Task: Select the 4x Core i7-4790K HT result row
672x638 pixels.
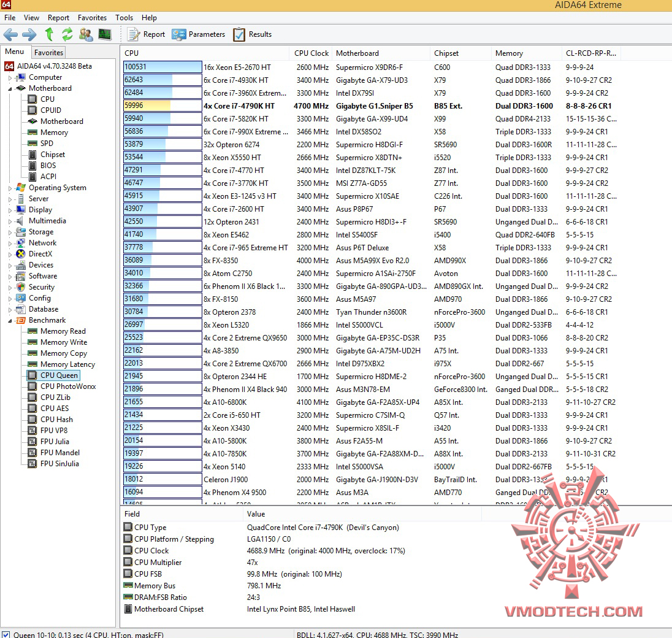Action: click(x=372, y=106)
